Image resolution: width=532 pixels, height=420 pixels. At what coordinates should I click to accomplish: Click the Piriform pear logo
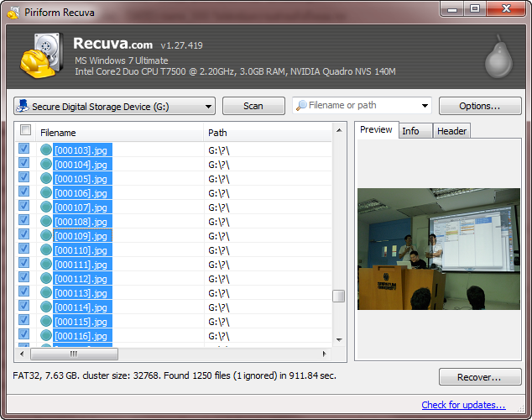pos(498,56)
